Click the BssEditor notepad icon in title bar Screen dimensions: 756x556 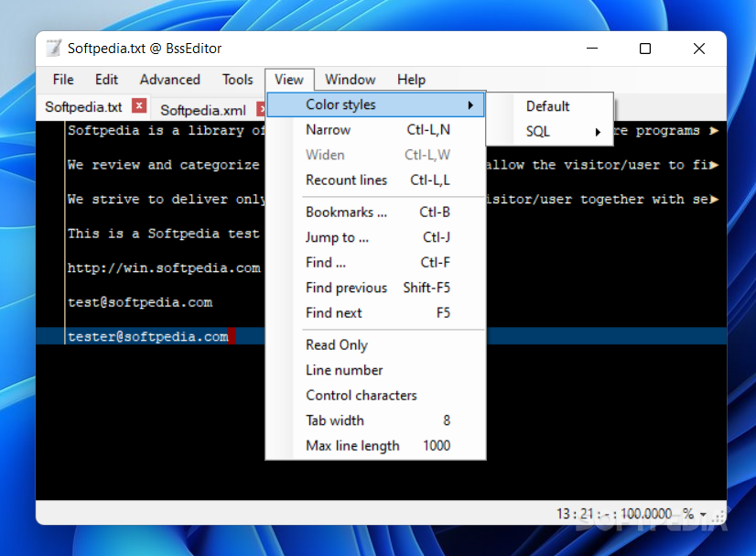tap(53, 48)
